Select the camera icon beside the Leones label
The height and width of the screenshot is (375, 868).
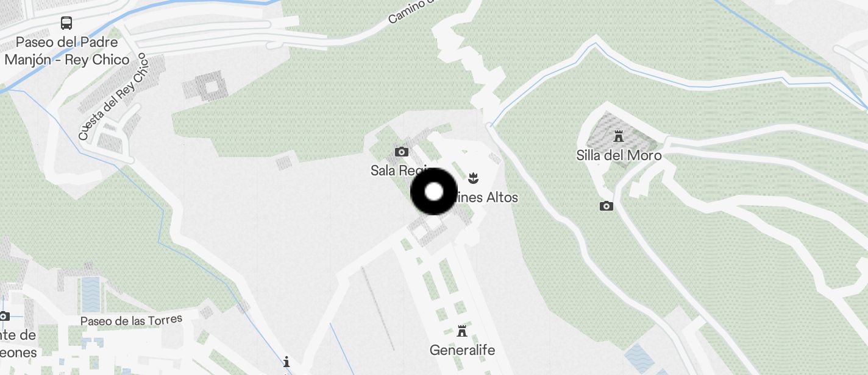(4, 316)
